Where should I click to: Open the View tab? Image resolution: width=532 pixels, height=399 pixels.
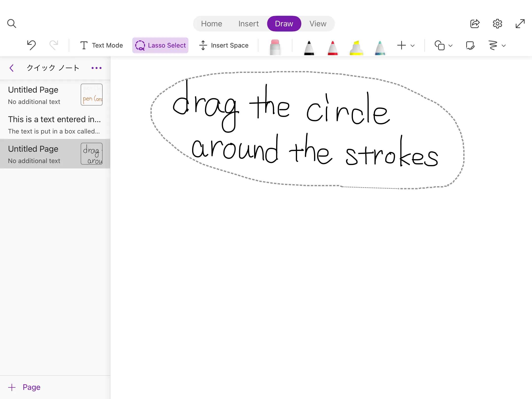tap(318, 24)
